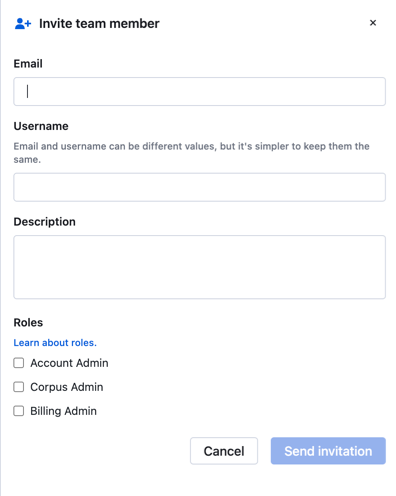Click the Invite team member title text
This screenshot has height=496, width=396.
[x=99, y=24]
